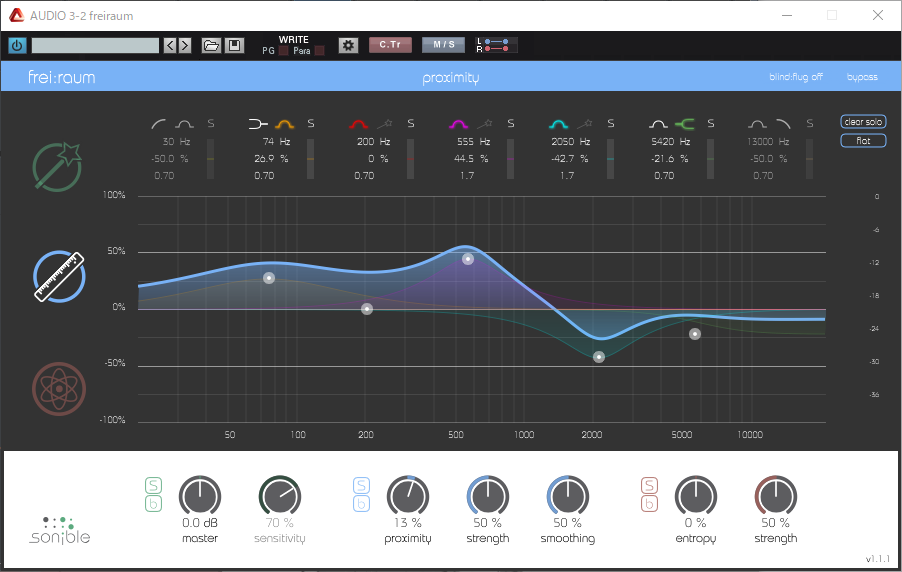This screenshot has width=902, height=572.
Task: Select the orange bell filter shape at 74 Hz
Action: (x=284, y=124)
